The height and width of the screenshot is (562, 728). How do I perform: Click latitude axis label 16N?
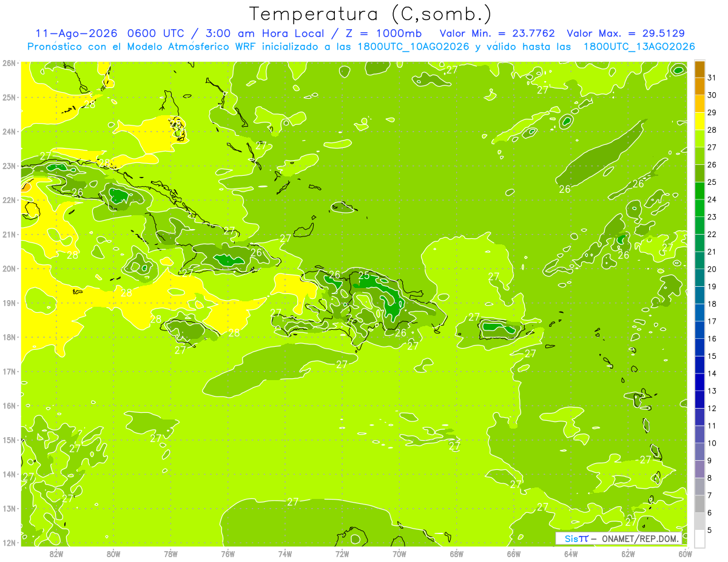tap(8, 406)
